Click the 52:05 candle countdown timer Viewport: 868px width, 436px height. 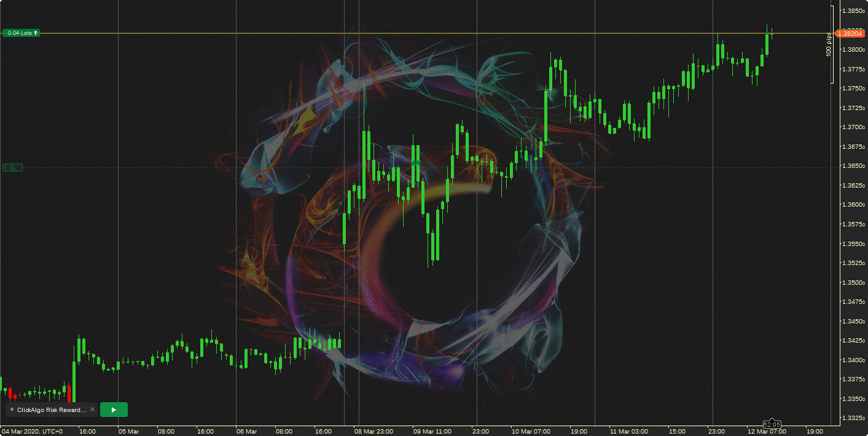772,424
